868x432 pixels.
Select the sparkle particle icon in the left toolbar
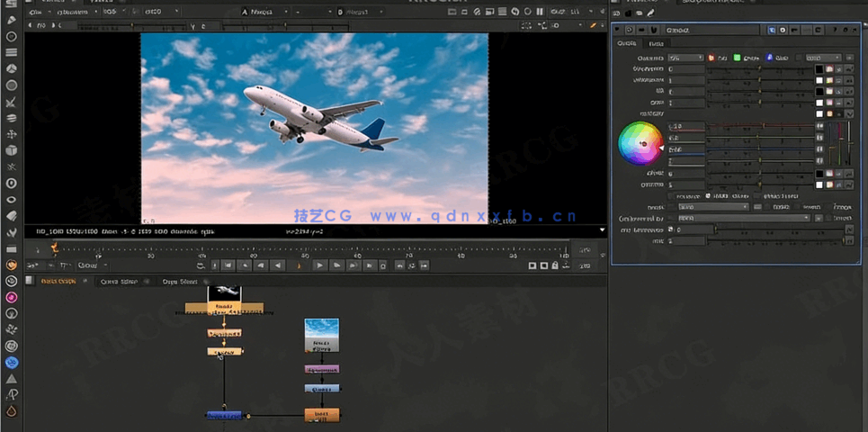(11, 166)
